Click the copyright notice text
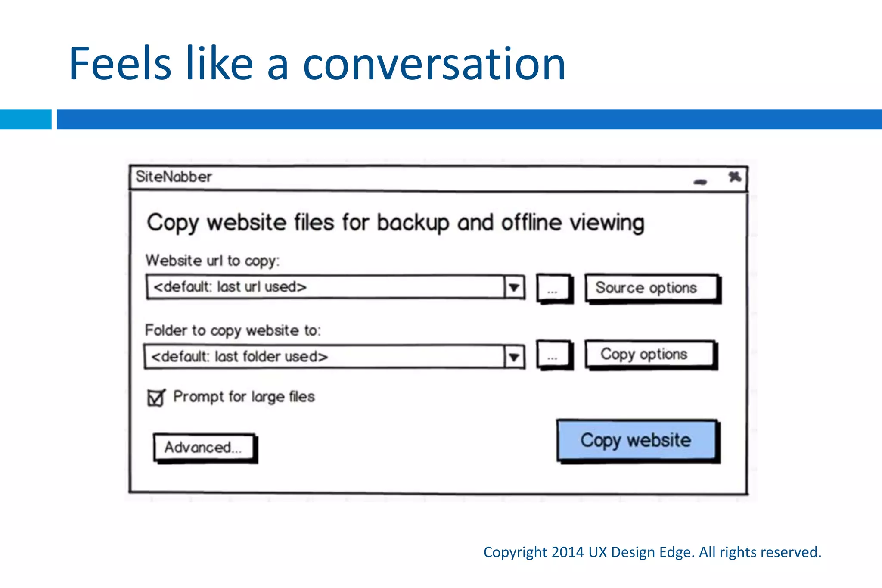This screenshot has width=882, height=588. (652, 552)
